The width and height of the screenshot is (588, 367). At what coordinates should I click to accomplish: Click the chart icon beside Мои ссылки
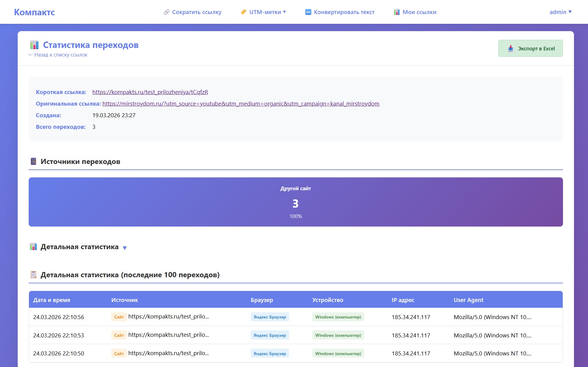[x=397, y=12]
